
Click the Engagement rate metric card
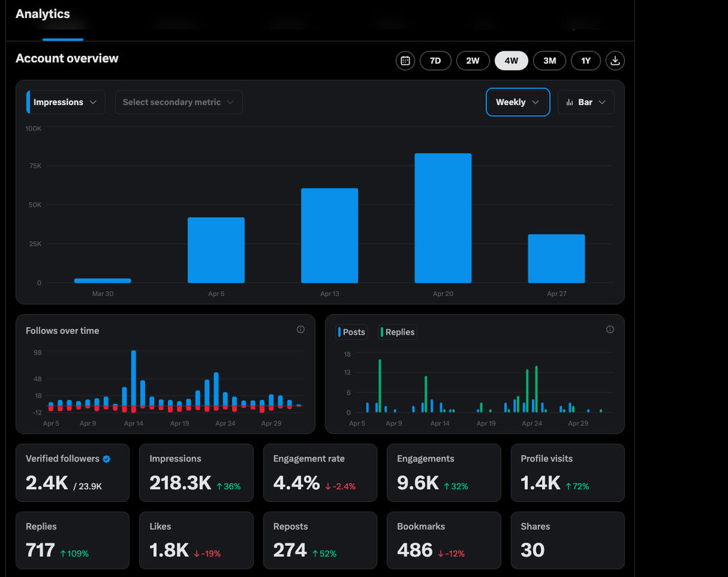point(320,472)
